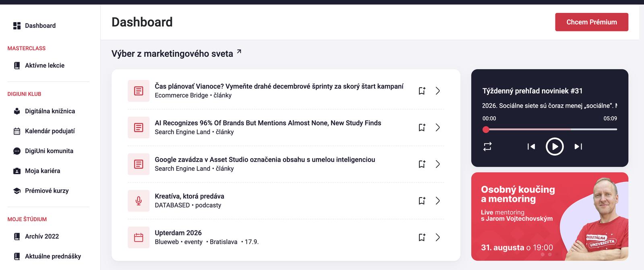Image resolution: width=644 pixels, height=270 pixels.
Task: Save the Kreatíva, ktorá predáva podcast bookmark
Action: coord(422,201)
